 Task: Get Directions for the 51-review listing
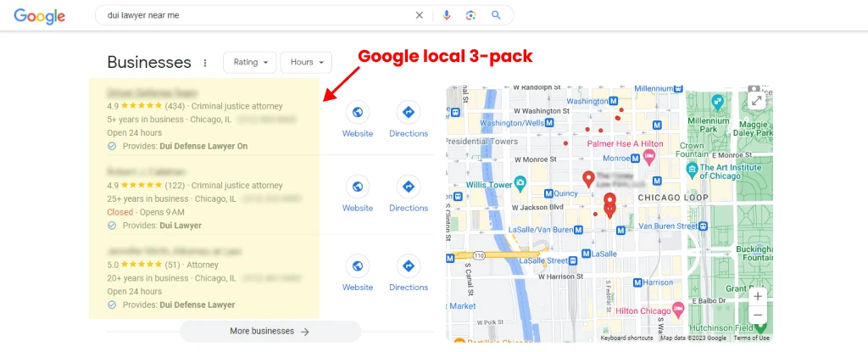click(x=409, y=273)
